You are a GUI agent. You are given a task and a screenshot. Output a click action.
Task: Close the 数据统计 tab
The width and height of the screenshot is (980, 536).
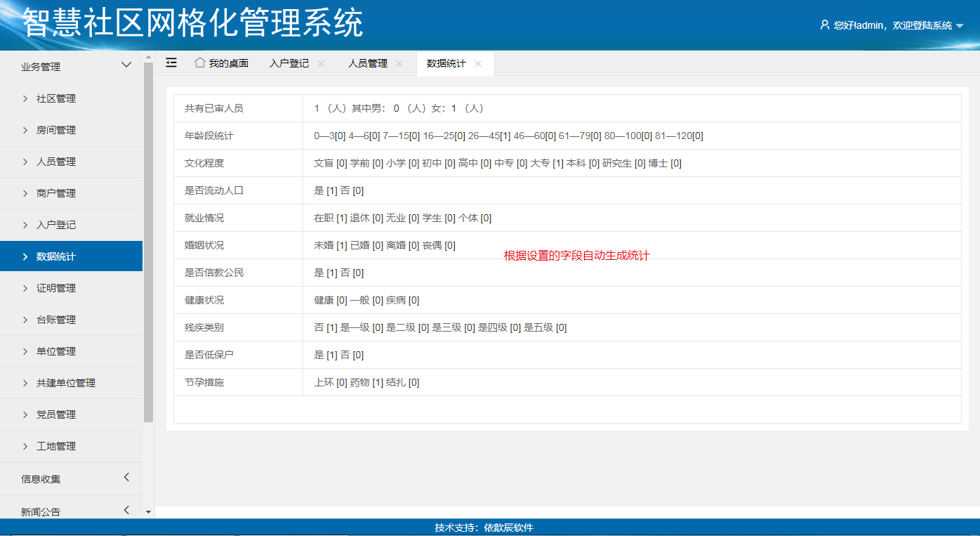(478, 63)
